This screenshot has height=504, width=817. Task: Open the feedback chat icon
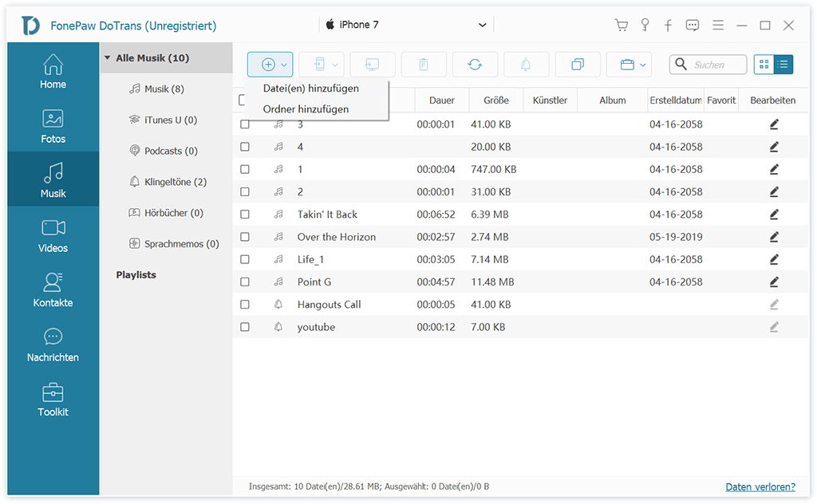[693, 25]
